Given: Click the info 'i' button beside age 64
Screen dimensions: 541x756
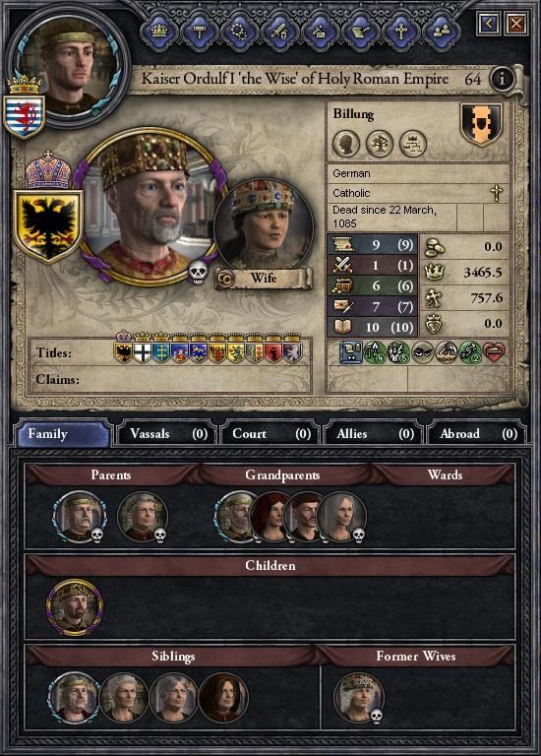Looking at the screenshot, I should point(502,78).
